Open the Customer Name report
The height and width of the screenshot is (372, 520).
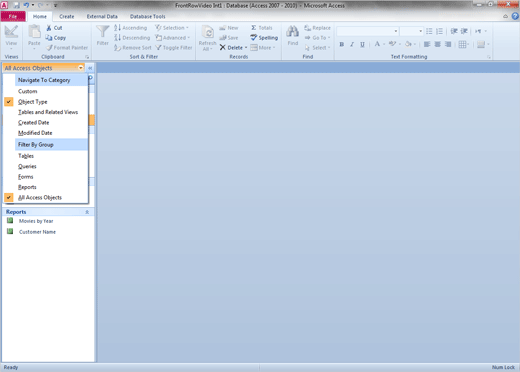[37, 232]
